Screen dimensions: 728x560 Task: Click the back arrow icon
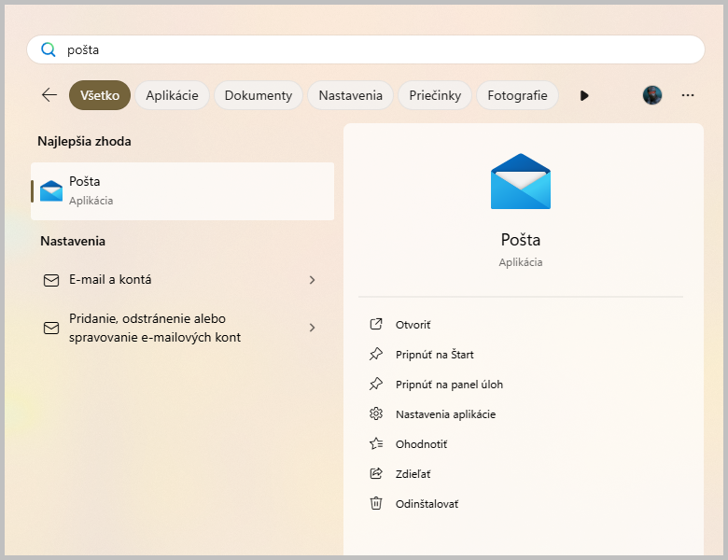pyautogui.click(x=49, y=95)
